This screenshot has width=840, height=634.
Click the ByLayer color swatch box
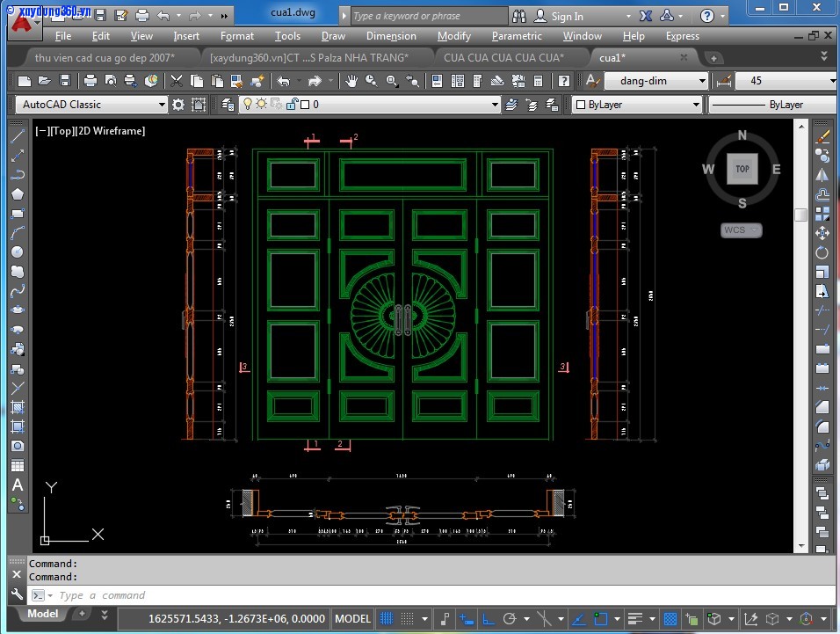pyautogui.click(x=580, y=105)
